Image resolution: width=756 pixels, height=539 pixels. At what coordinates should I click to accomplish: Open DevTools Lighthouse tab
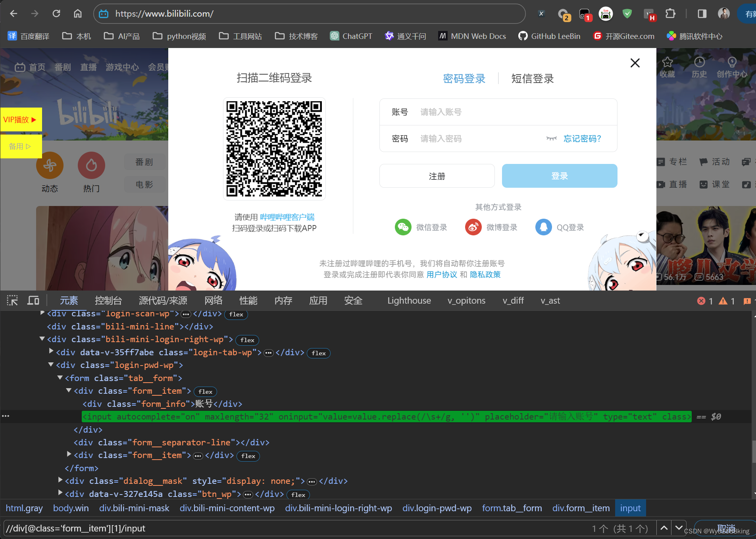[409, 301]
